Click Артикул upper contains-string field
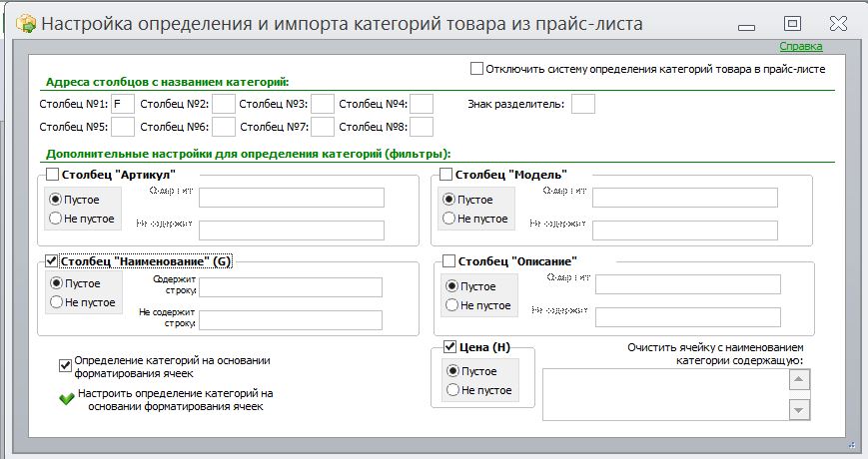The image size is (868, 459). (292, 198)
